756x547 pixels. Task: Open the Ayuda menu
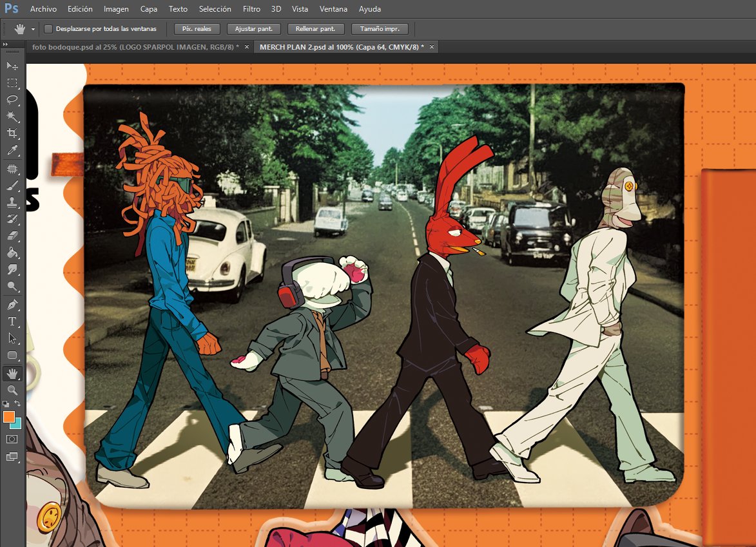point(370,8)
